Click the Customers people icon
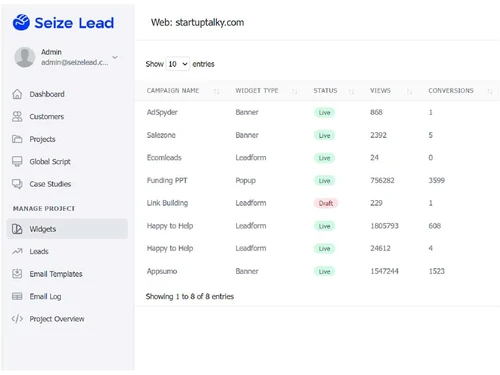 [17, 117]
